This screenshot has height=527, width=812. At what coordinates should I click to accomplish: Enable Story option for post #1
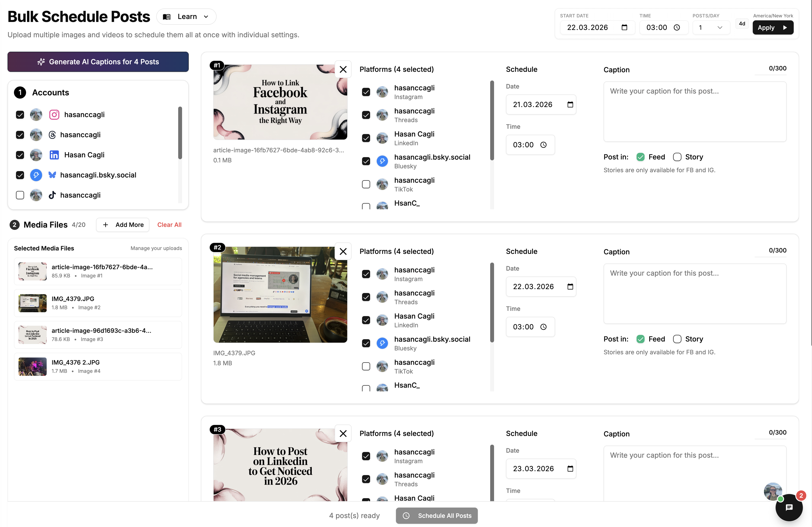(x=677, y=157)
